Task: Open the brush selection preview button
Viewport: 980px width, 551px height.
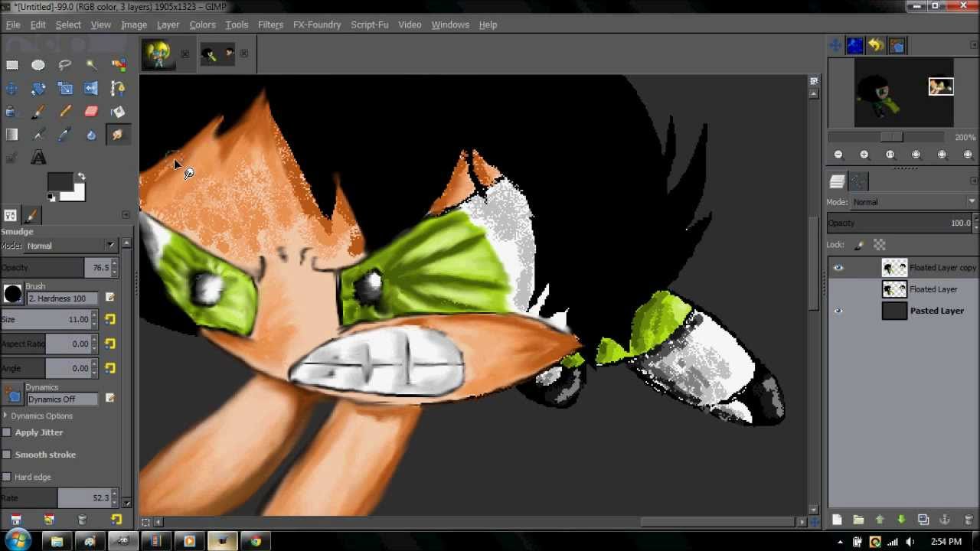Action: 12,294
